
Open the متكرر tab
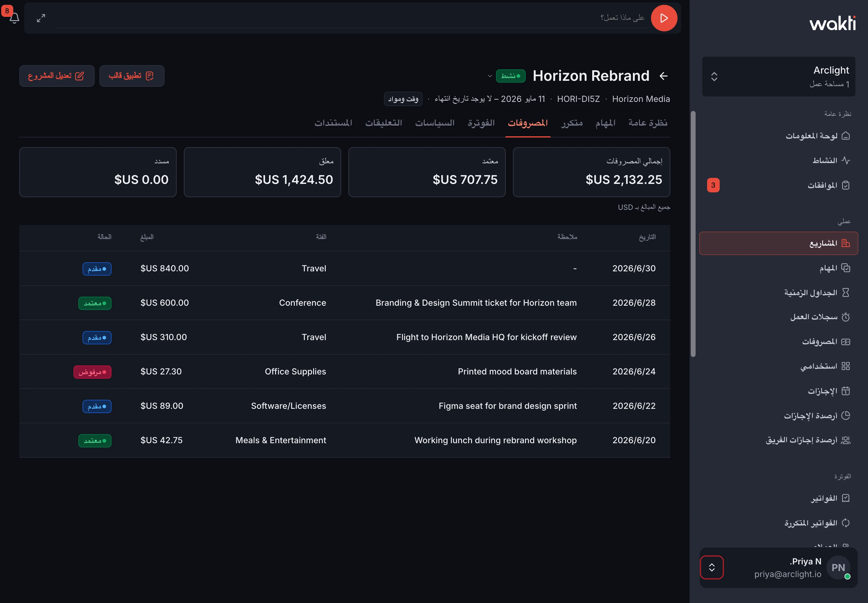571,123
